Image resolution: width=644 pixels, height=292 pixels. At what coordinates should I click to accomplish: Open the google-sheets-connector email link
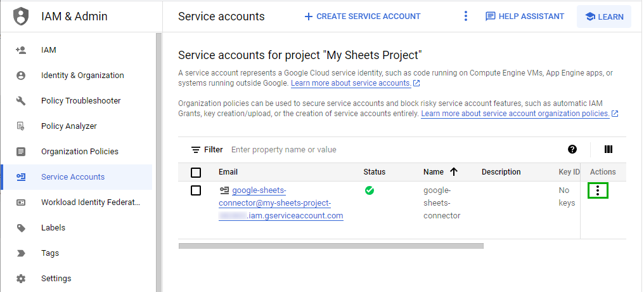pos(281,203)
